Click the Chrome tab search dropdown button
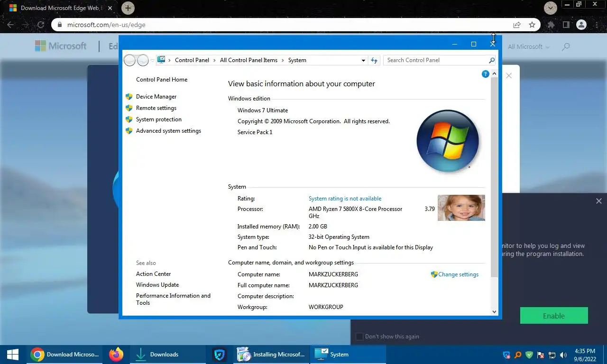The width and height of the screenshot is (607, 364). tap(550, 8)
